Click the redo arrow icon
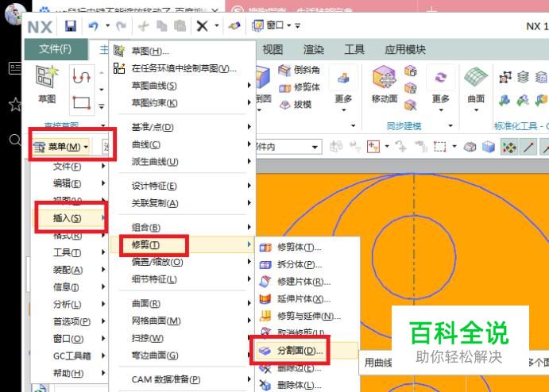This screenshot has height=392, width=549. tap(121, 26)
